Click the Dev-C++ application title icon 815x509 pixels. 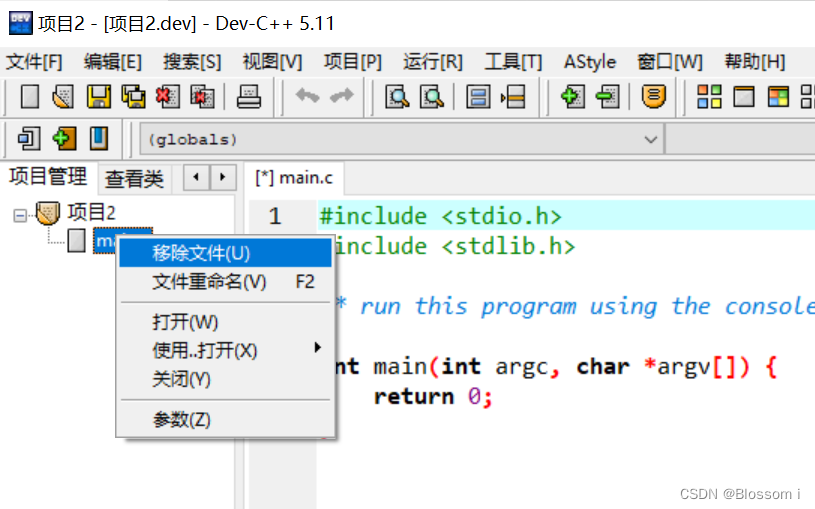(21, 23)
